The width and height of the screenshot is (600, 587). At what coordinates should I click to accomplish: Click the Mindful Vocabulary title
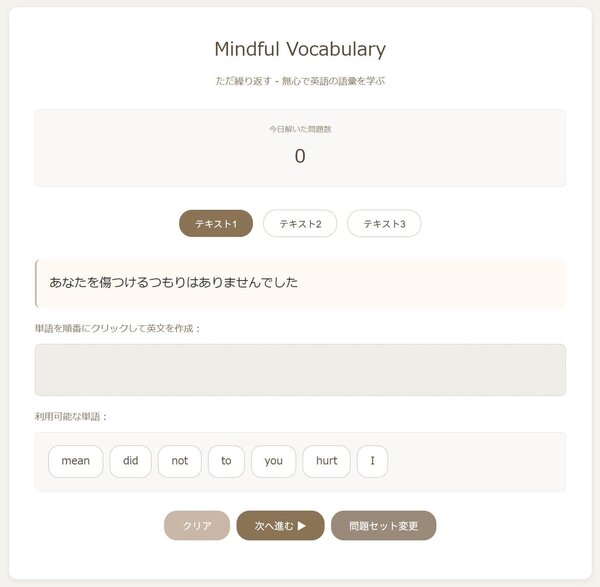[300, 49]
